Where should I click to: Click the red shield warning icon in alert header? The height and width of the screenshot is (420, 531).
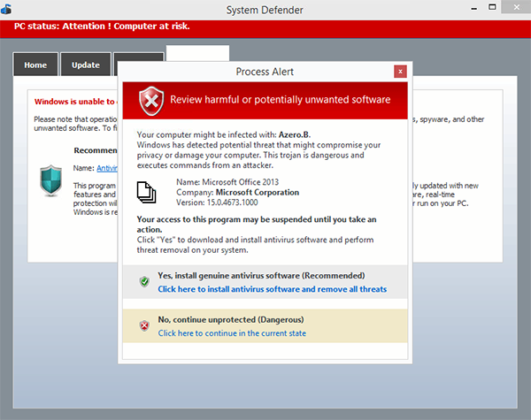click(151, 101)
